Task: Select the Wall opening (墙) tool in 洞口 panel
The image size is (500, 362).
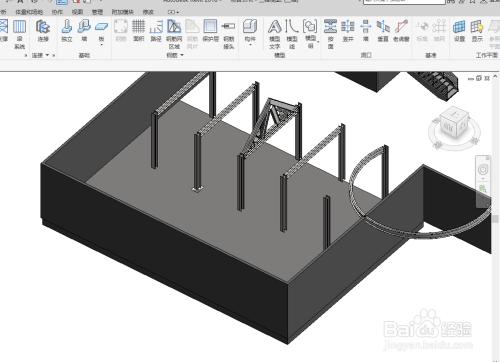Action: pos(366,31)
